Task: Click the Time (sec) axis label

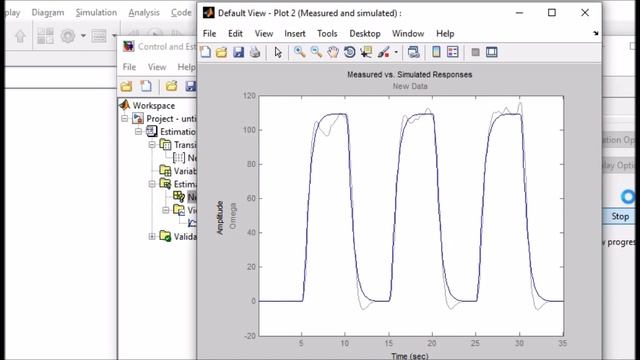Action: (409, 356)
